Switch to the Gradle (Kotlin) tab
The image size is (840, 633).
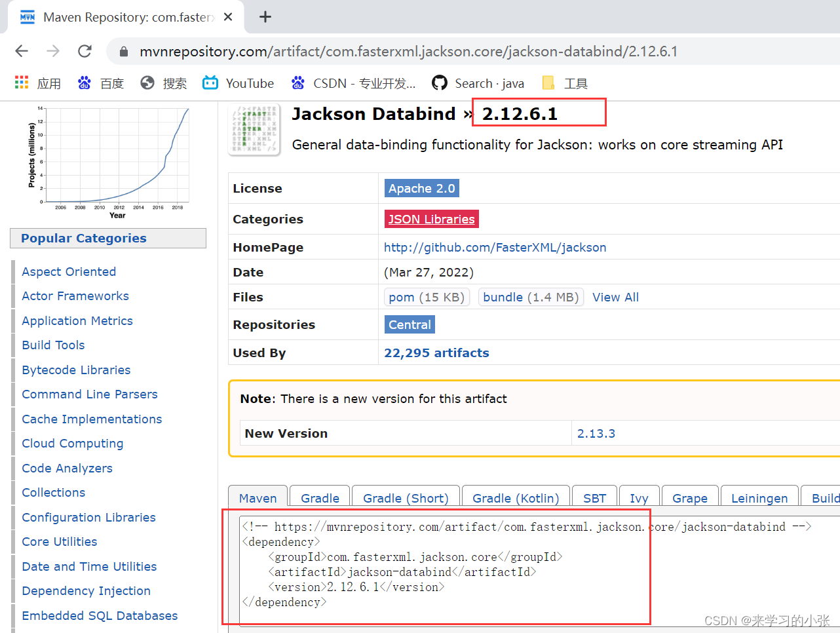click(516, 496)
